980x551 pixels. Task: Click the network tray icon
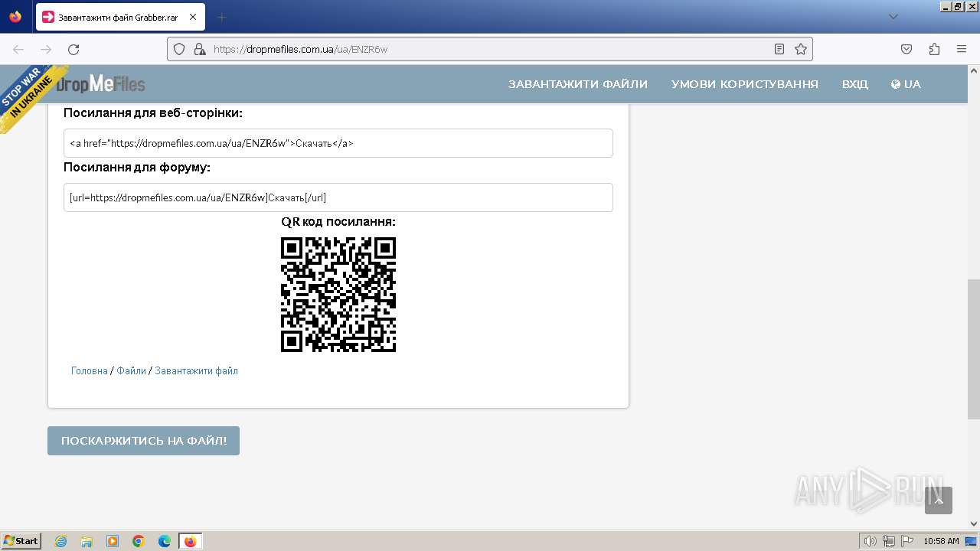[x=889, y=541]
